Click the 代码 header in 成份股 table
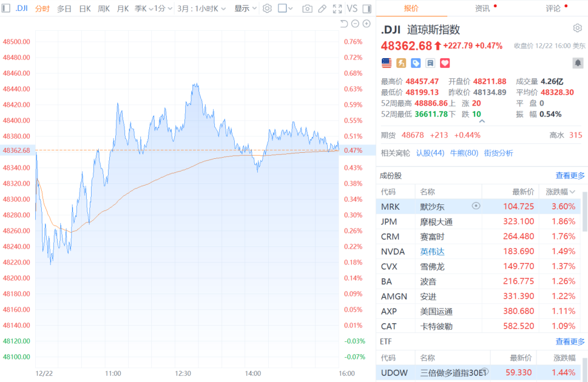Image resolution: width=588 pixels, height=382 pixels. pos(388,192)
